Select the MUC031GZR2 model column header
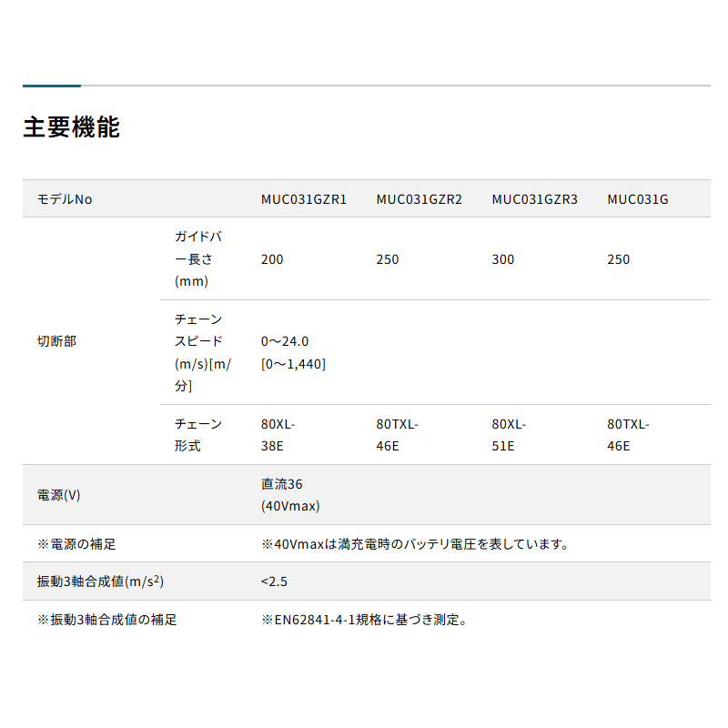This screenshot has height=728, width=728. [420, 199]
